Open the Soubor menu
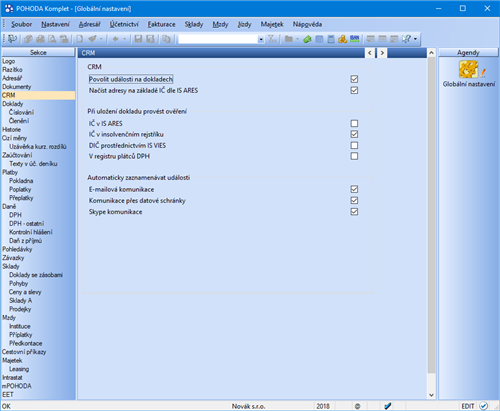The height and width of the screenshot is (411, 500). [21, 24]
